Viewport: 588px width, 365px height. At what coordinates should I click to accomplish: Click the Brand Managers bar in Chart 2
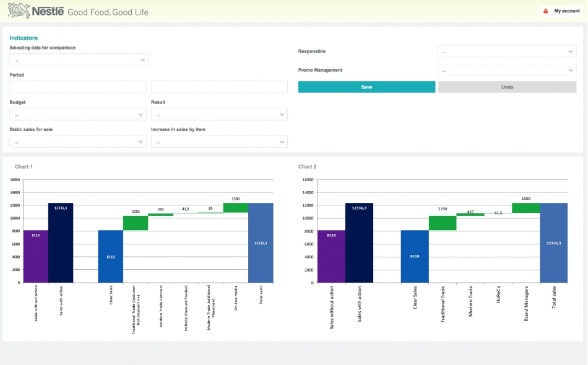(525, 208)
